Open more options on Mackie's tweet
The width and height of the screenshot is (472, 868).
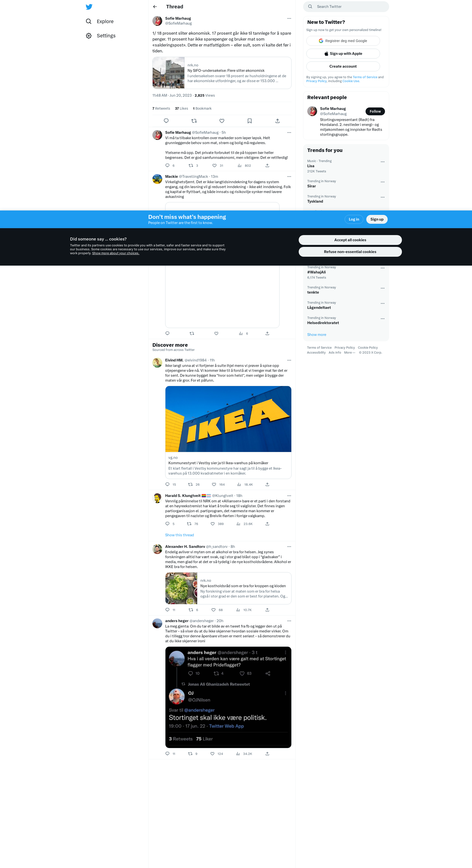pyautogui.click(x=289, y=177)
